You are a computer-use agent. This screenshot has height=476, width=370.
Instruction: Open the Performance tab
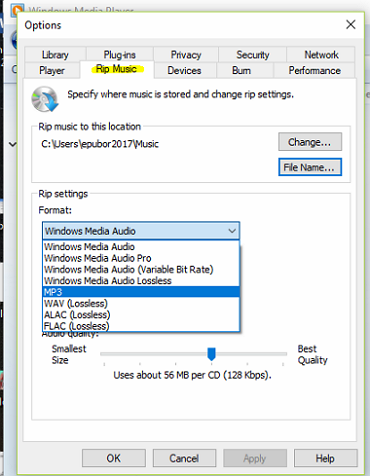tap(314, 70)
